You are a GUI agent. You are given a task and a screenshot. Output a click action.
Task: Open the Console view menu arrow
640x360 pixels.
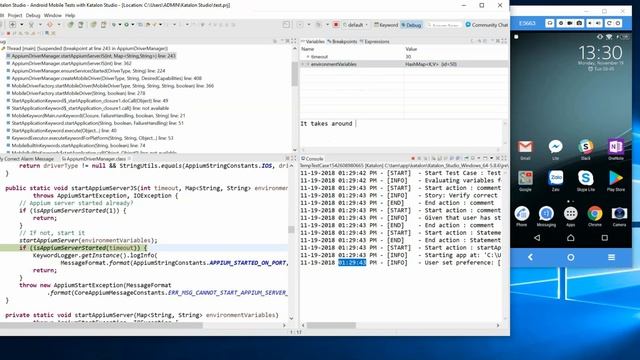point(492,159)
